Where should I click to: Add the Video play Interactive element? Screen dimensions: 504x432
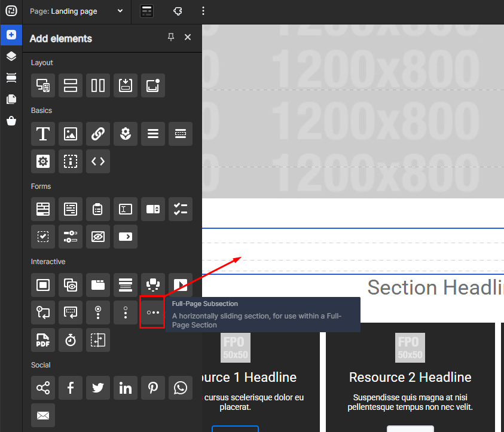pyautogui.click(x=181, y=285)
